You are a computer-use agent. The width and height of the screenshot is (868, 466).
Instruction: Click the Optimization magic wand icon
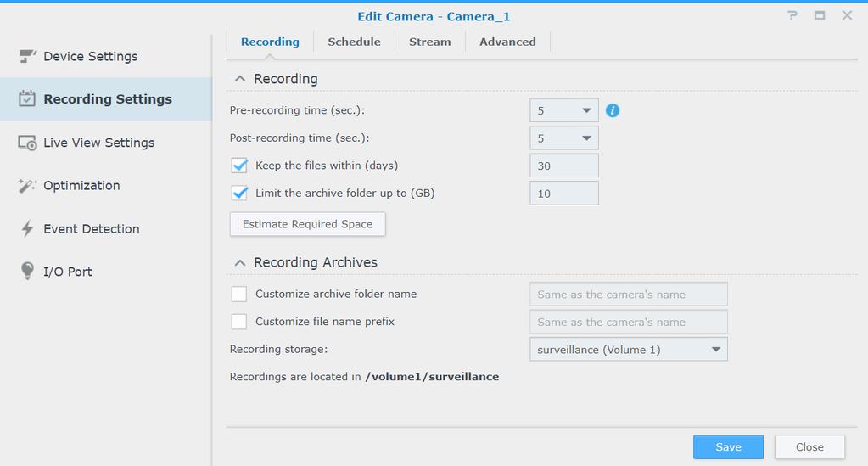(x=27, y=186)
